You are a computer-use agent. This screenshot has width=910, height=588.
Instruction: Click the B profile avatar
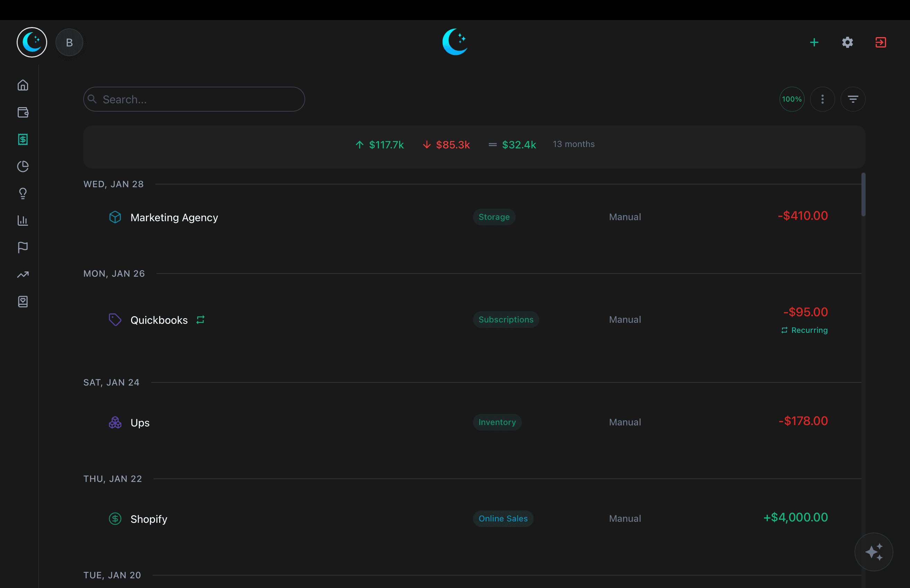(69, 42)
